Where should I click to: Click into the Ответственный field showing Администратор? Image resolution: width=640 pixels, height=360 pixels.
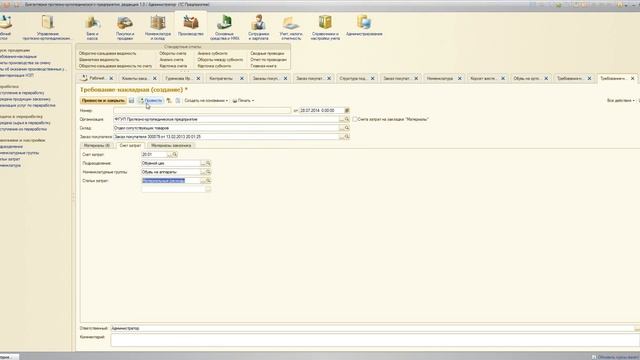point(372,328)
